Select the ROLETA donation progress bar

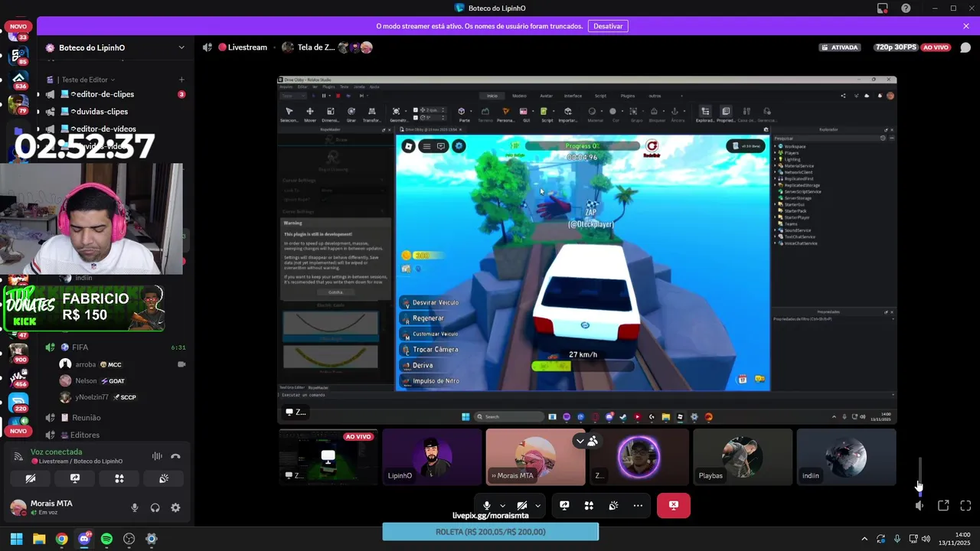(491, 532)
